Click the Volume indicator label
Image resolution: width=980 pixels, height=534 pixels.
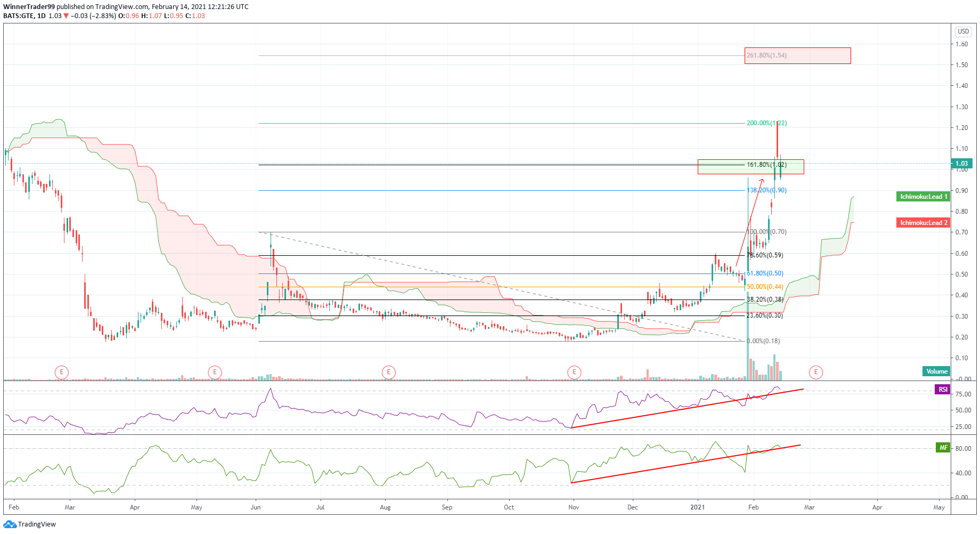tap(936, 371)
